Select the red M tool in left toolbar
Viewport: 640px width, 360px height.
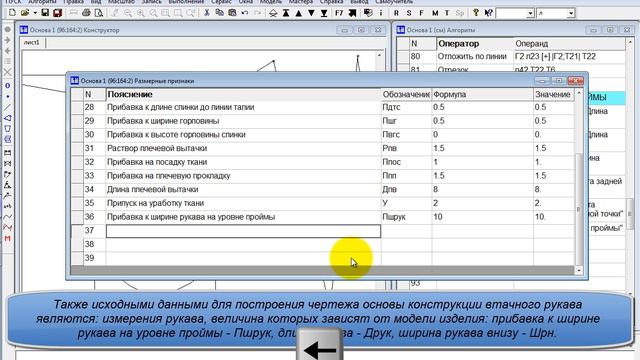coord(7,238)
